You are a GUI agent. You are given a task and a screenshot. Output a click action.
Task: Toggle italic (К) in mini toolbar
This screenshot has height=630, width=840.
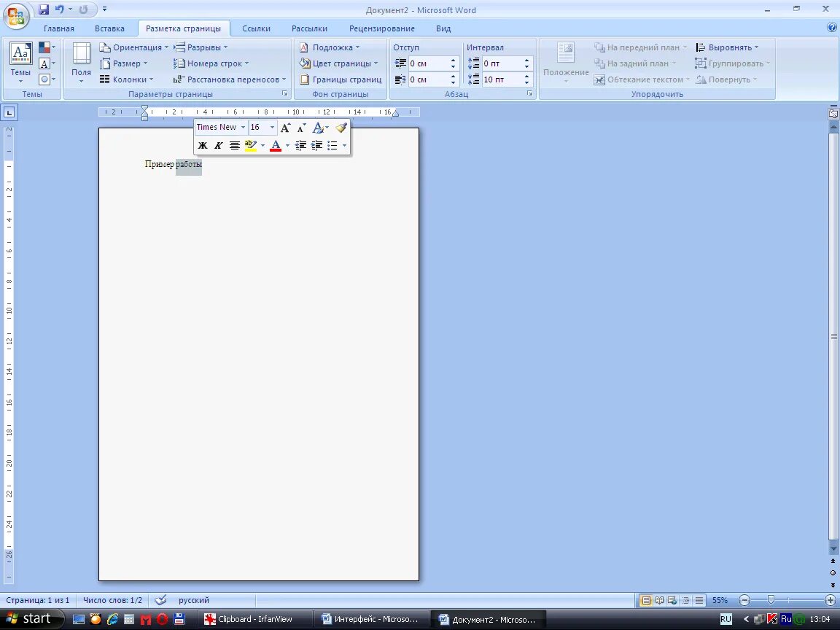pos(218,145)
